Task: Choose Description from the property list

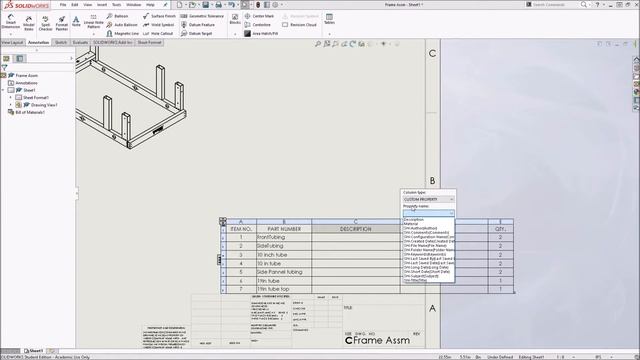Action: pos(414,220)
